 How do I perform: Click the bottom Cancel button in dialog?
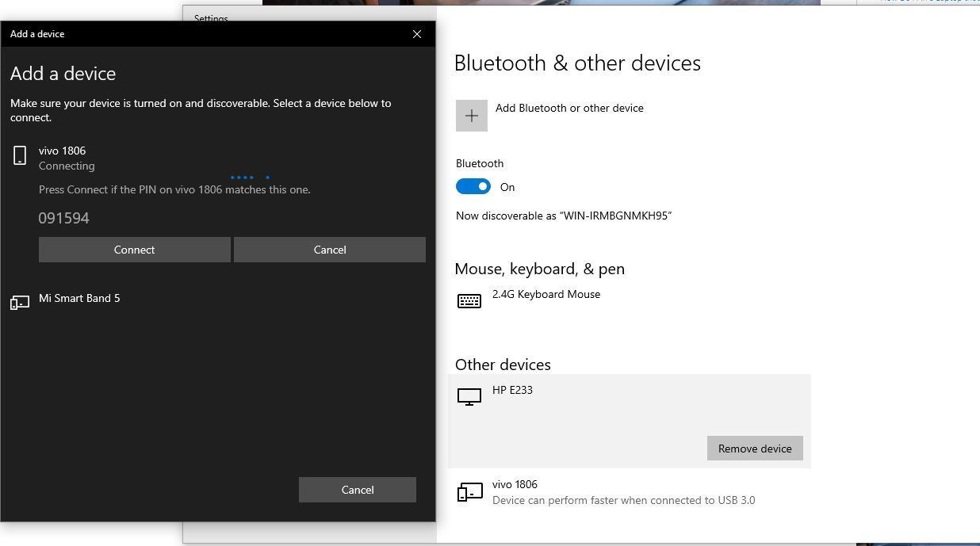click(357, 490)
